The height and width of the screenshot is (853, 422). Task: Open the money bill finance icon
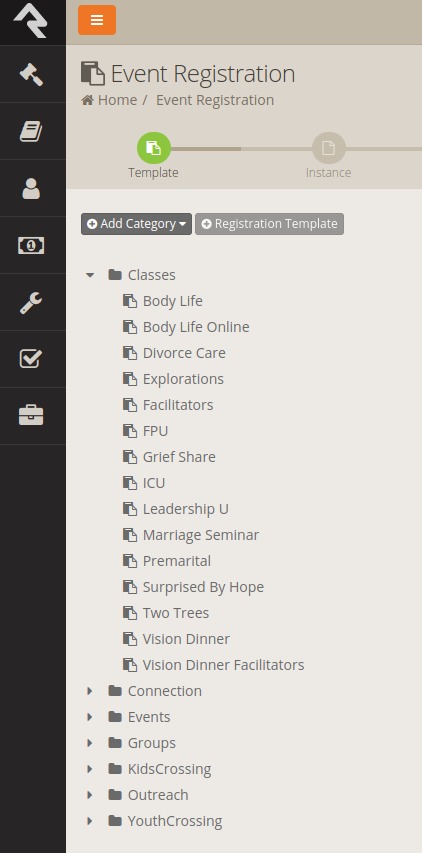pyautogui.click(x=31, y=245)
